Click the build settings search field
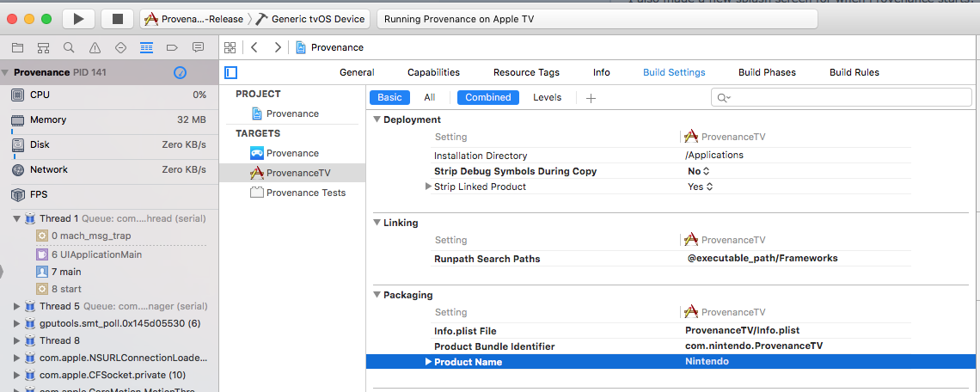 [842, 98]
